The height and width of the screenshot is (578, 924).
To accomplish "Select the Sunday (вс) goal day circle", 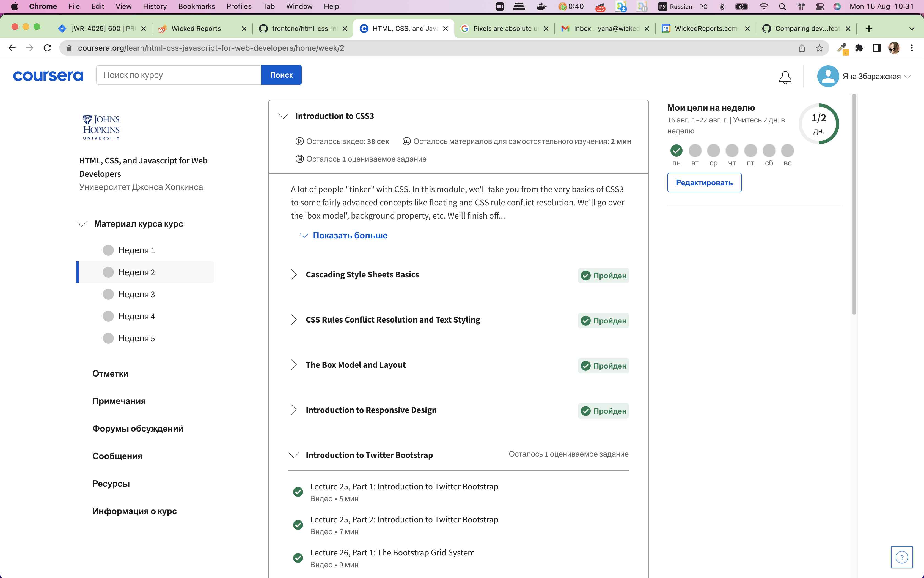I will (787, 151).
